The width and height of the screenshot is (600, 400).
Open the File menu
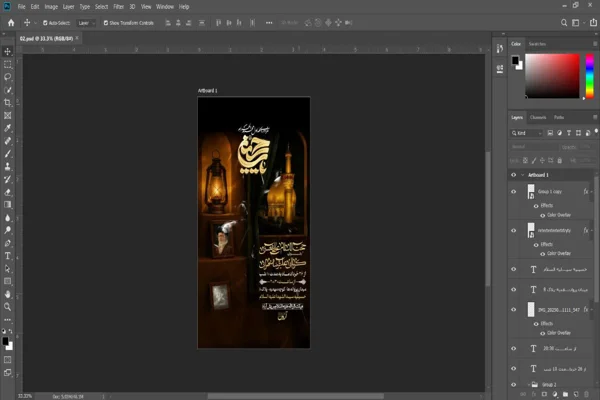coord(21,7)
